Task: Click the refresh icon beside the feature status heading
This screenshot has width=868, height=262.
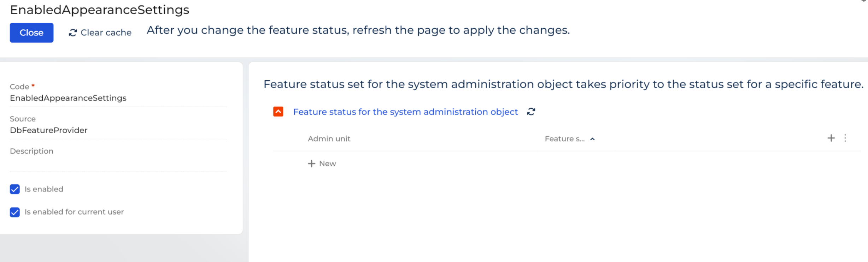Action: pyautogui.click(x=531, y=112)
